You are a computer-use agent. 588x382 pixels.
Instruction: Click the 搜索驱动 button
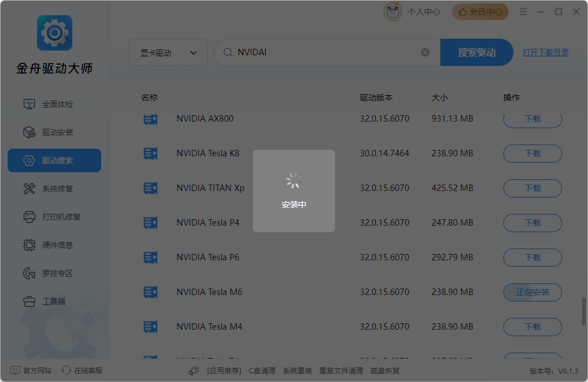click(477, 52)
